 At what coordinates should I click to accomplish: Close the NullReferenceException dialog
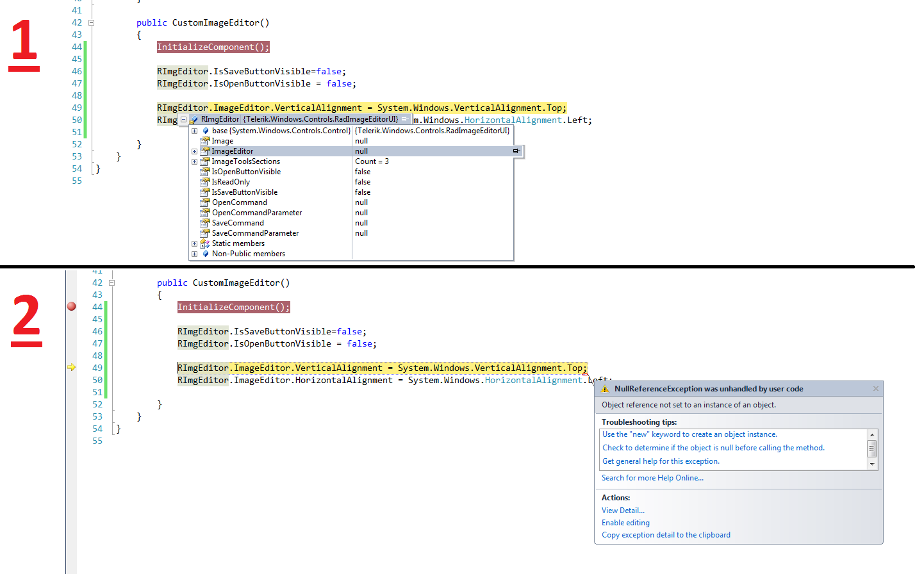pyautogui.click(x=876, y=389)
